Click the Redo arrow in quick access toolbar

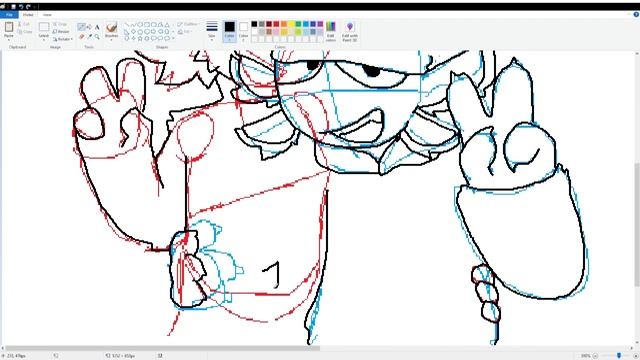(28, 7)
